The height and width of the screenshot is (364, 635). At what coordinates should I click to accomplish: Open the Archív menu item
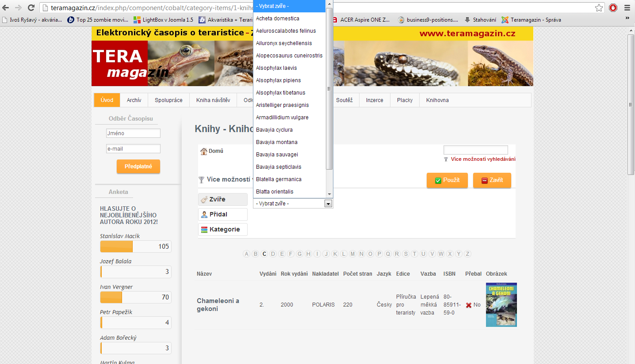pos(134,100)
